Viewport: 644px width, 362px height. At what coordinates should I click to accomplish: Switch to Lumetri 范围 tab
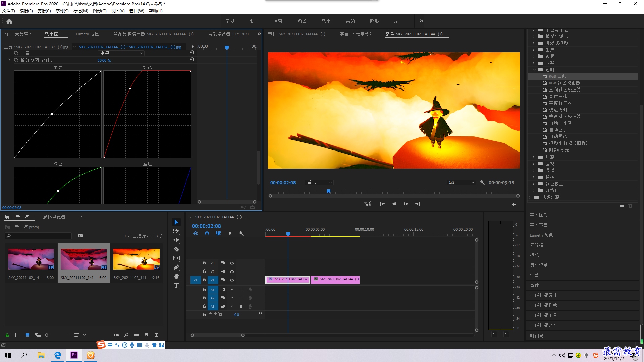pos(88,34)
